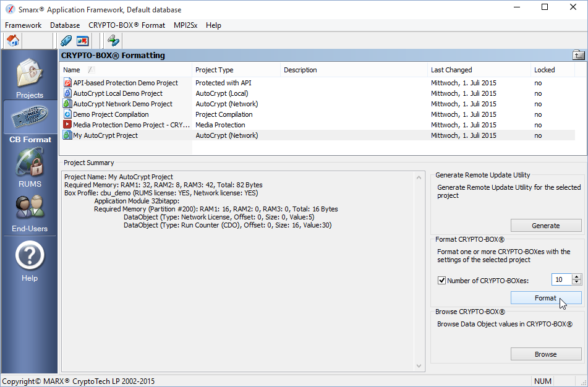Click the blue USB stick toolbar icon
This screenshot has height=387, width=588.
tap(66, 41)
